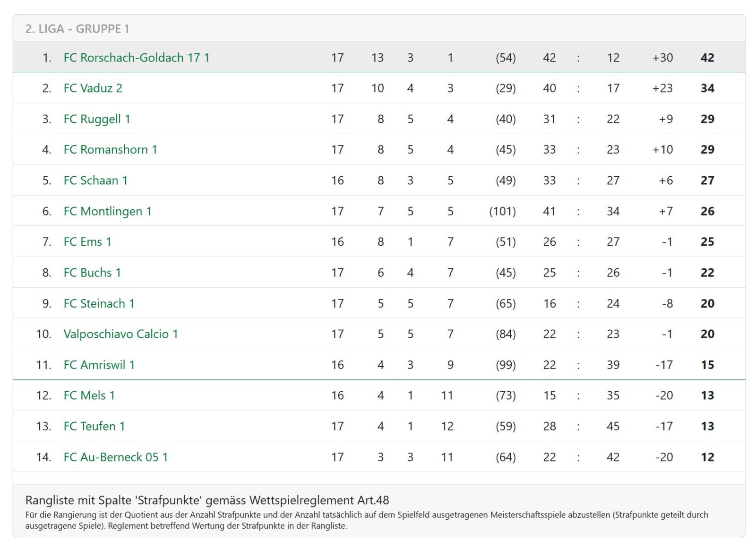Open the FC Montlingen 1 link

pos(107,211)
